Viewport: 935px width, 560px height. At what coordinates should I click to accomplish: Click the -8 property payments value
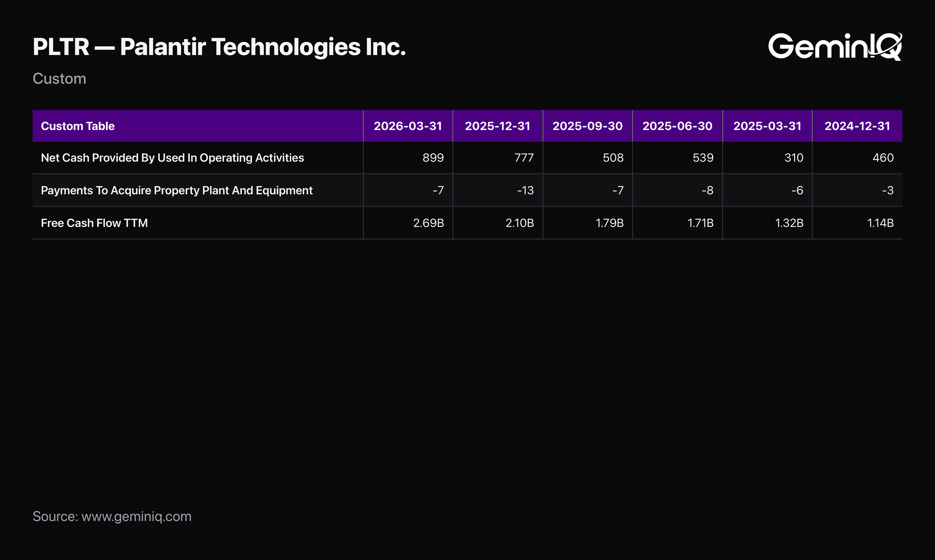[707, 191]
